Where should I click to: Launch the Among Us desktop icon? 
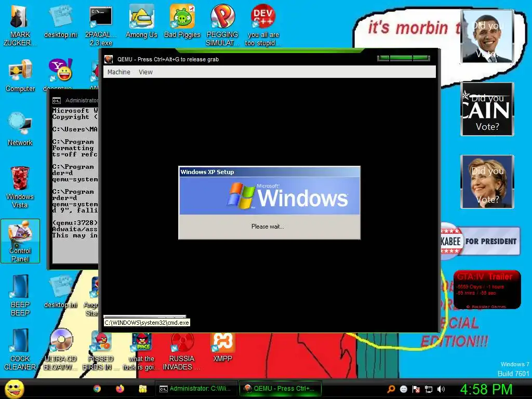(x=141, y=21)
